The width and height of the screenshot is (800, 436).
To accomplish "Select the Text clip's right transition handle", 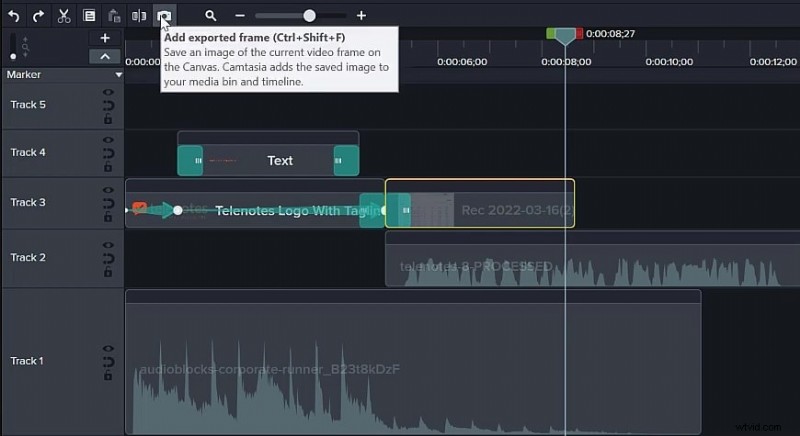I will (346, 161).
